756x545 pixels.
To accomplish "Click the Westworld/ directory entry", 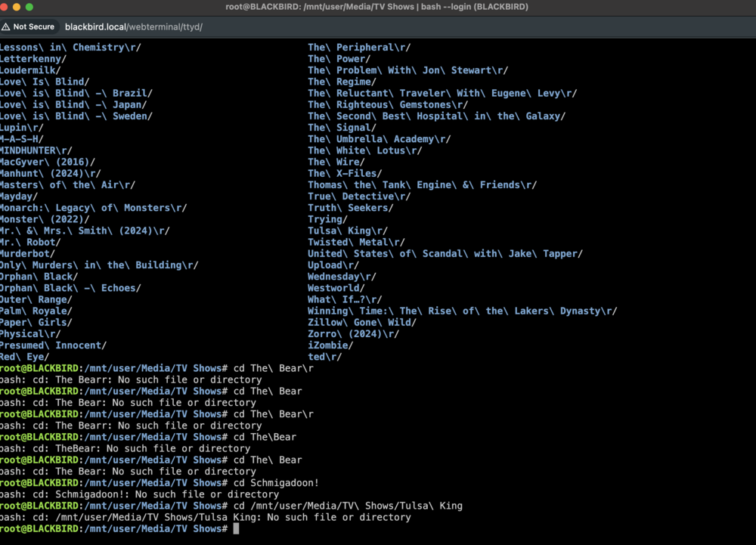I will [x=336, y=288].
